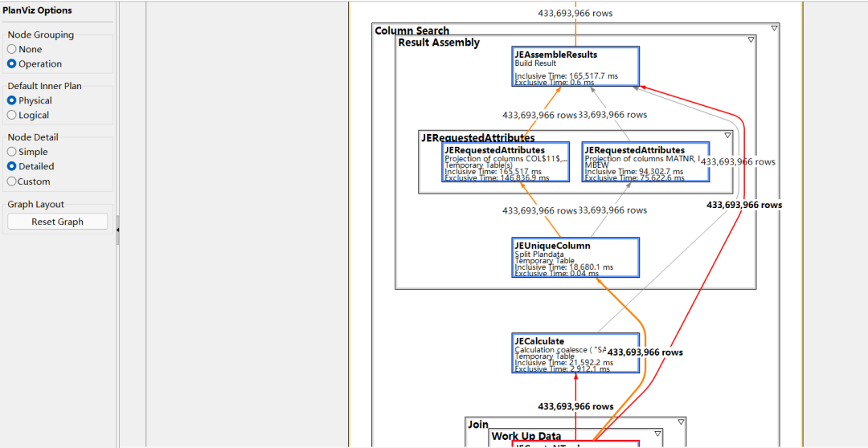Choose Logical as default inner plan
This screenshot has width=868, height=448.
tap(11, 115)
